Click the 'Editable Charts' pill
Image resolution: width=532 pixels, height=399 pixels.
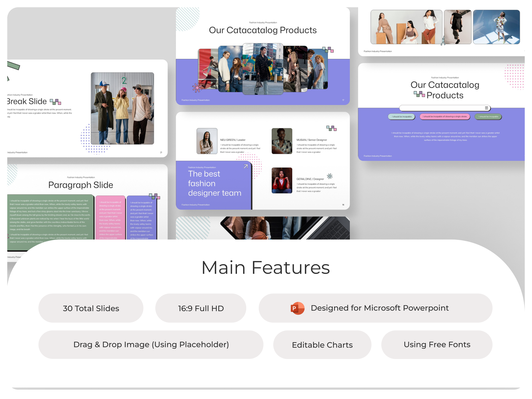pyautogui.click(x=322, y=345)
